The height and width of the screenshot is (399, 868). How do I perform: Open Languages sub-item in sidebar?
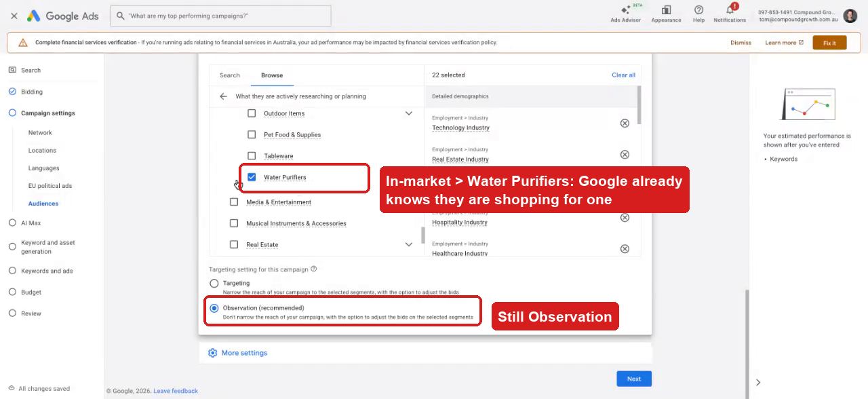pyautogui.click(x=43, y=168)
